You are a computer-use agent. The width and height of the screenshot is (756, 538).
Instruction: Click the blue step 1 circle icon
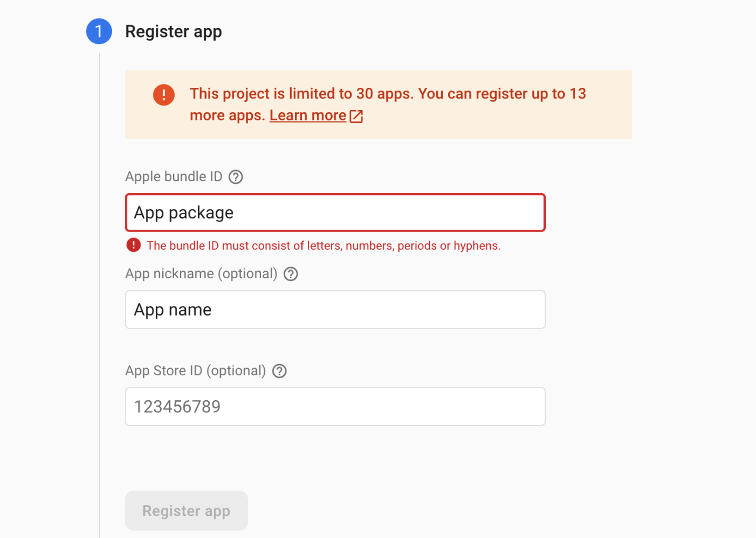99,31
